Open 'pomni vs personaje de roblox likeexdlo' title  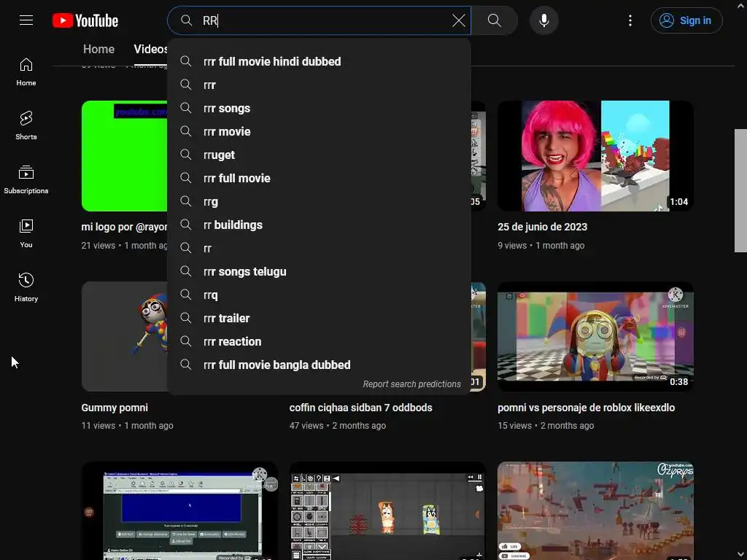tap(586, 408)
